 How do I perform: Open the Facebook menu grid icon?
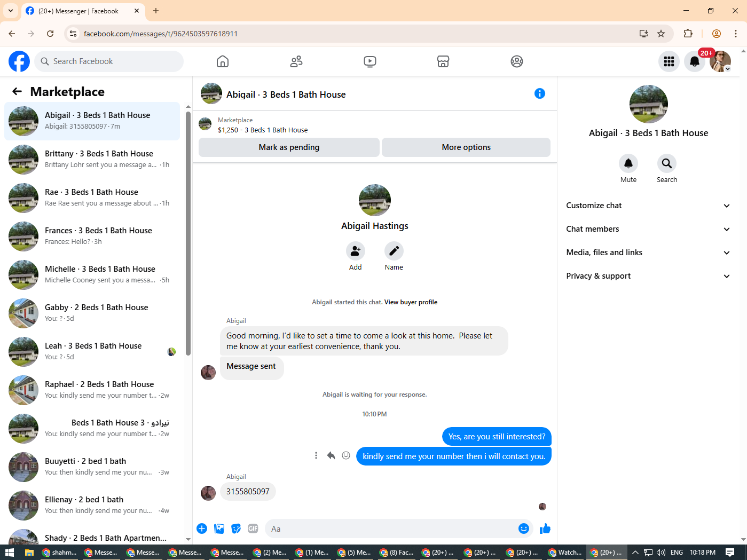point(669,61)
